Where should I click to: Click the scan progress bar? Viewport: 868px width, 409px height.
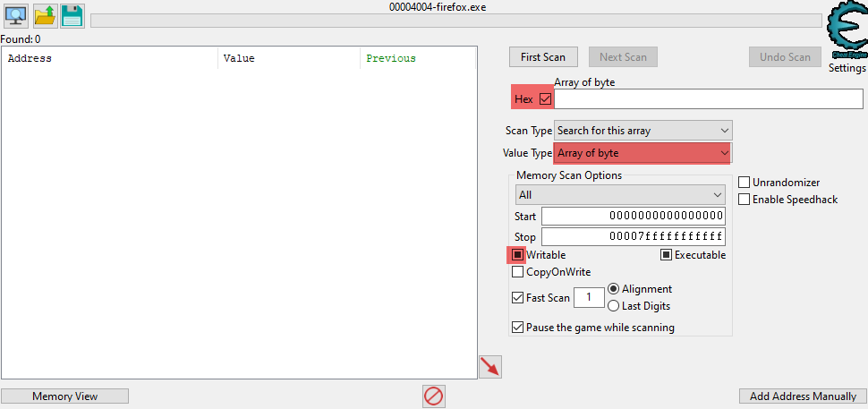click(x=456, y=21)
